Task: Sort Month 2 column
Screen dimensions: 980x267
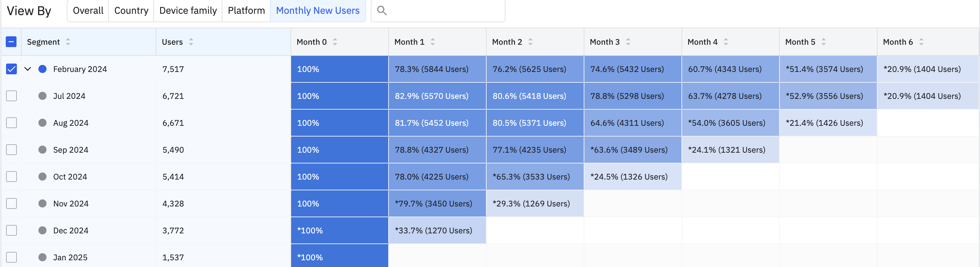Action: [530, 42]
